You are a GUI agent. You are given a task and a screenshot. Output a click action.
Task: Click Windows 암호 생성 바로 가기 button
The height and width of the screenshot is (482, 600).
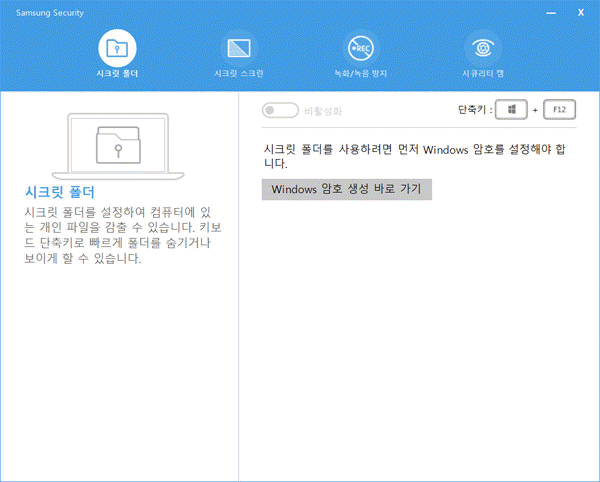point(347,189)
